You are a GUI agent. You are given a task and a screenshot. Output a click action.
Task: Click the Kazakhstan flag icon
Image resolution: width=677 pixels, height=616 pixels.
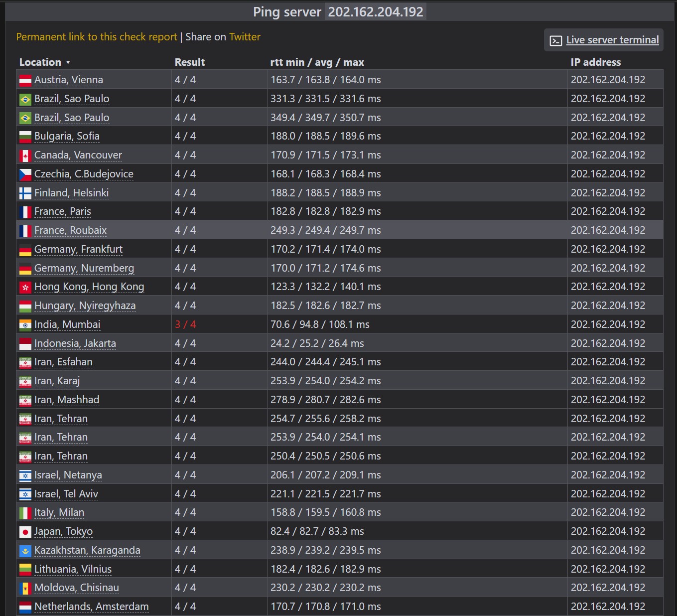pos(25,551)
